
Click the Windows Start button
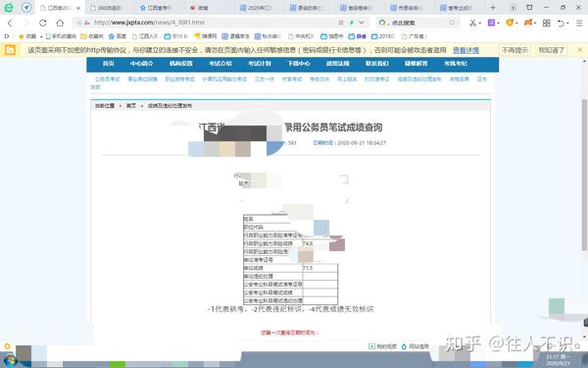coord(10,361)
